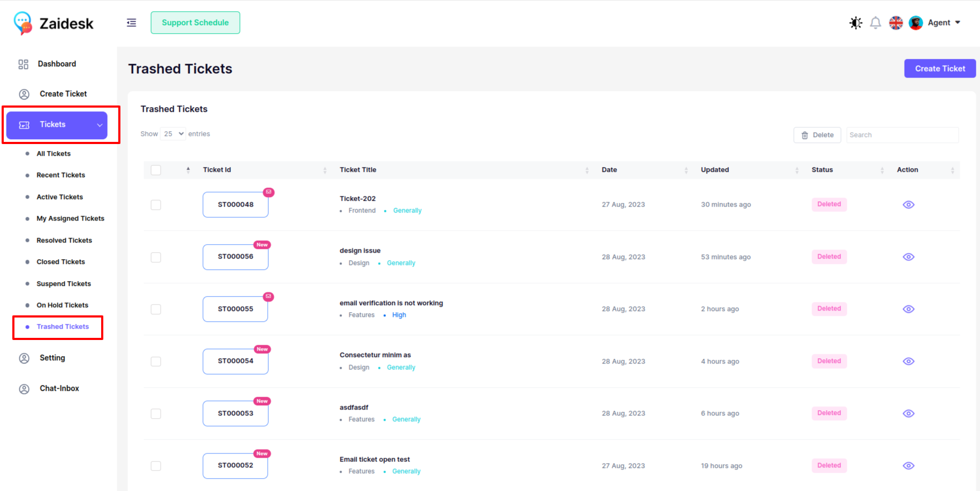The image size is (980, 491).
Task: Sort by Action column
Action: [x=953, y=170]
